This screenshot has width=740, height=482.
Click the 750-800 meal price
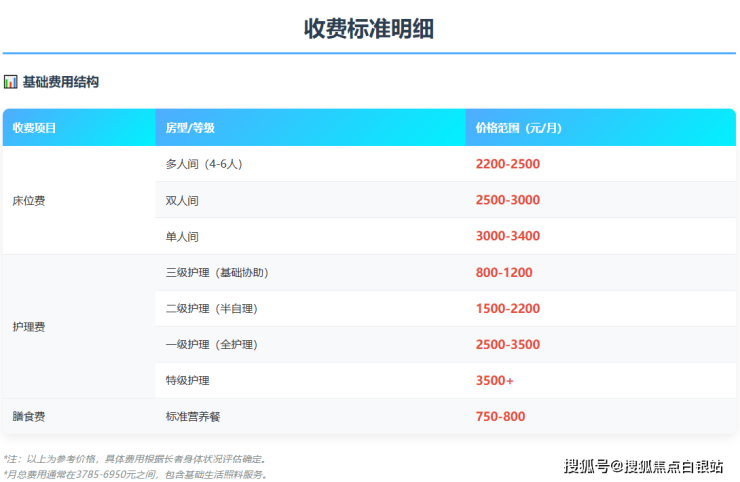click(x=500, y=416)
